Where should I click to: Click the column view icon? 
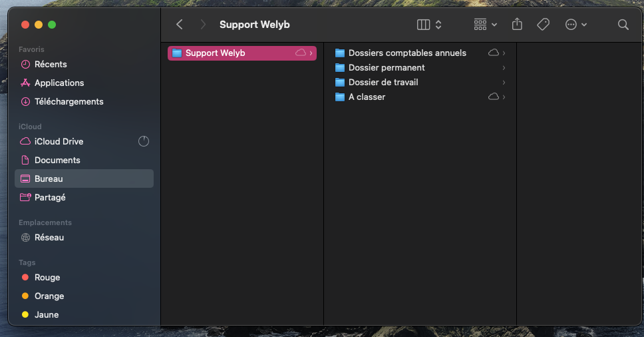tap(423, 25)
